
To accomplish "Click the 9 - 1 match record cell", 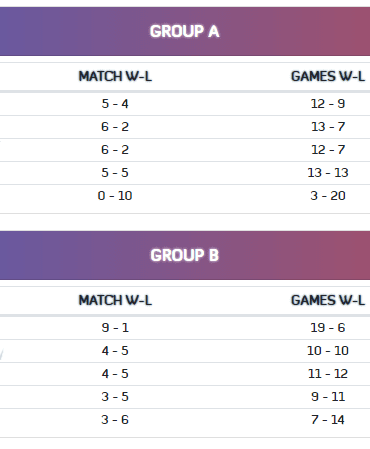I will [115, 328].
